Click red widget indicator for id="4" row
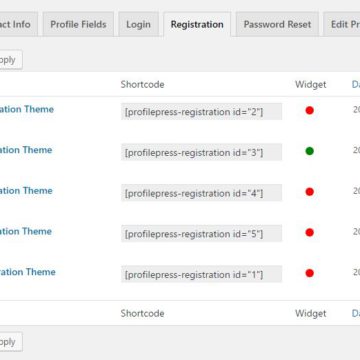 310,192
